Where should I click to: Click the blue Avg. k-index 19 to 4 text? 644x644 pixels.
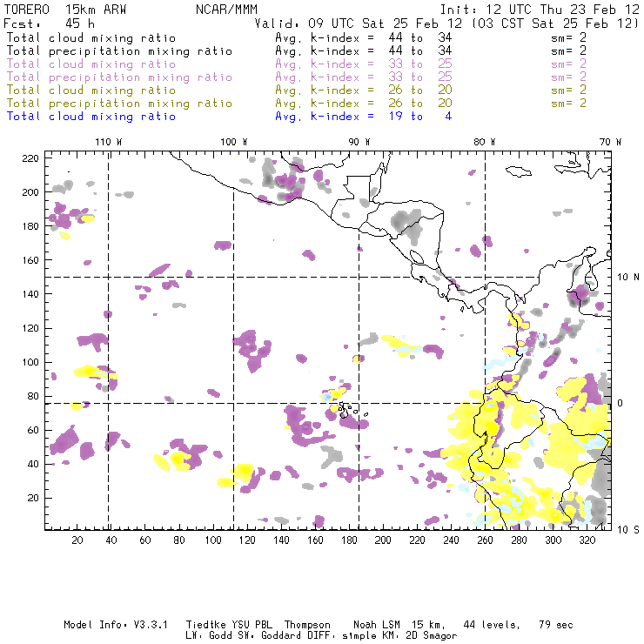coord(363,117)
